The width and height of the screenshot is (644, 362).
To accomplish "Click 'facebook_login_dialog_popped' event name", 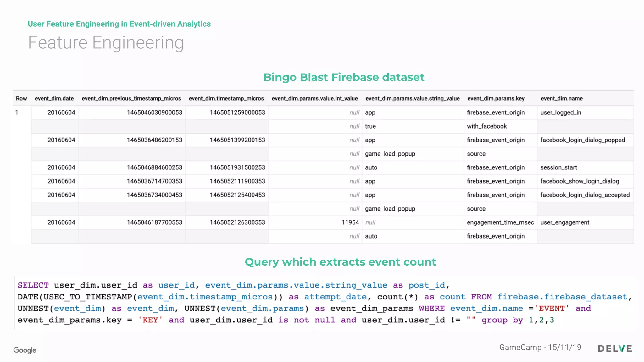I will (583, 140).
